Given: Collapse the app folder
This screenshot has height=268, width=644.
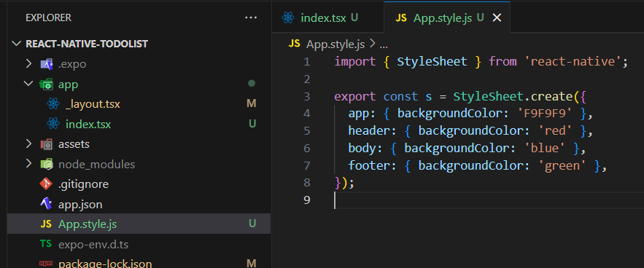Looking at the screenshot, I should tap(28, 84).
